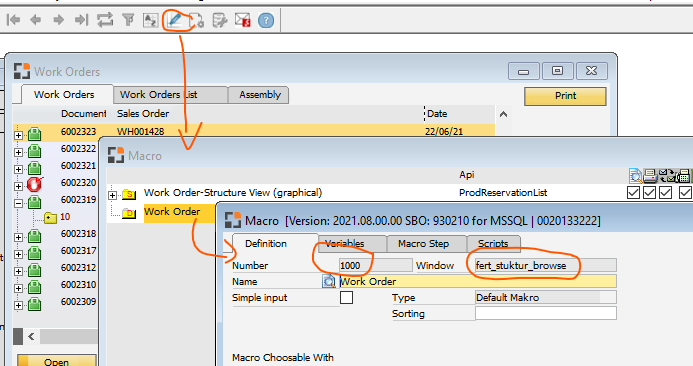Image resolution: width=693 pixels, height=366 pixels.
Task: Click magnifier icon next to Name field
Action: 329,282
